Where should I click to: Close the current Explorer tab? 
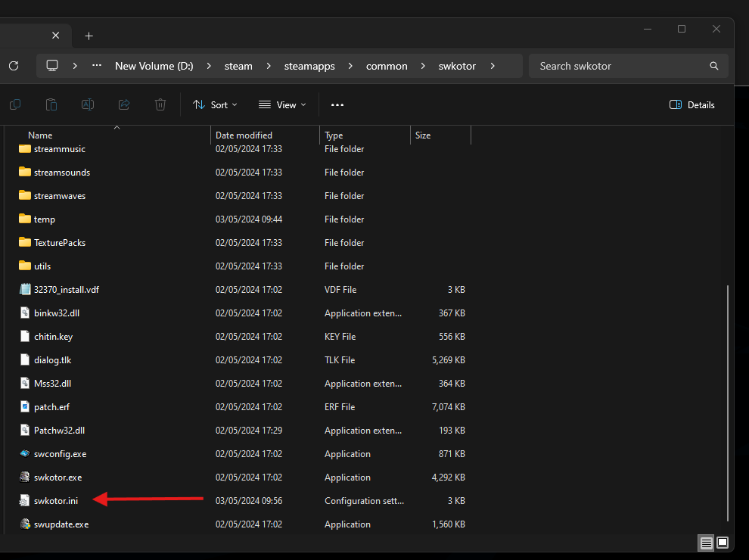pyautogui.click(x=55, y=36)
